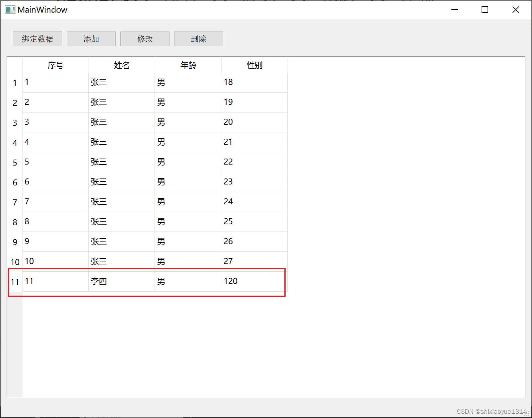
Task: Click the cell containing 27
Action: (x=254, y=261)
